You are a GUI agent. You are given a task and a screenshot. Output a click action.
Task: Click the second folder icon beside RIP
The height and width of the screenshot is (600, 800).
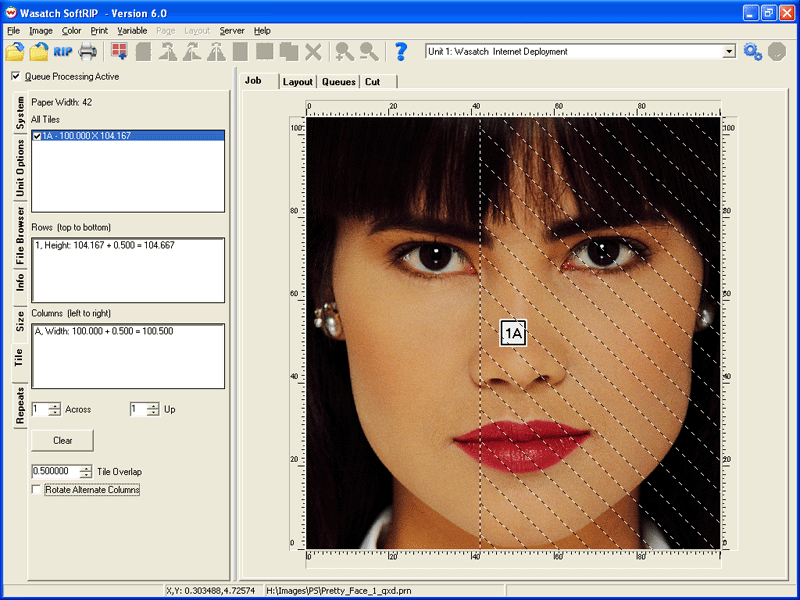tap(39, 51)
